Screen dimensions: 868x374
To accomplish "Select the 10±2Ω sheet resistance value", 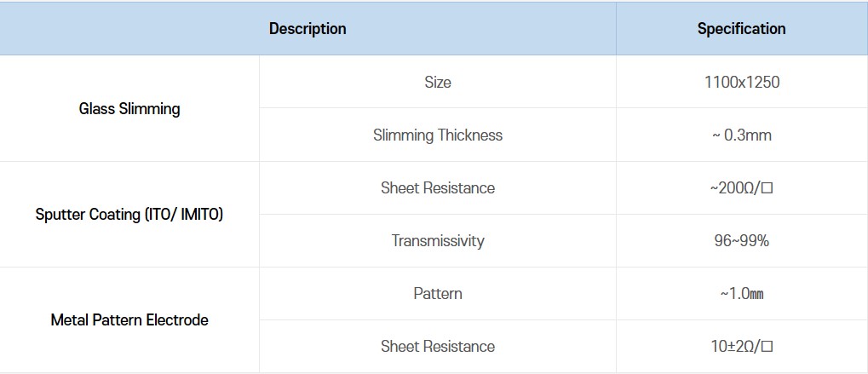I will 736,347.
